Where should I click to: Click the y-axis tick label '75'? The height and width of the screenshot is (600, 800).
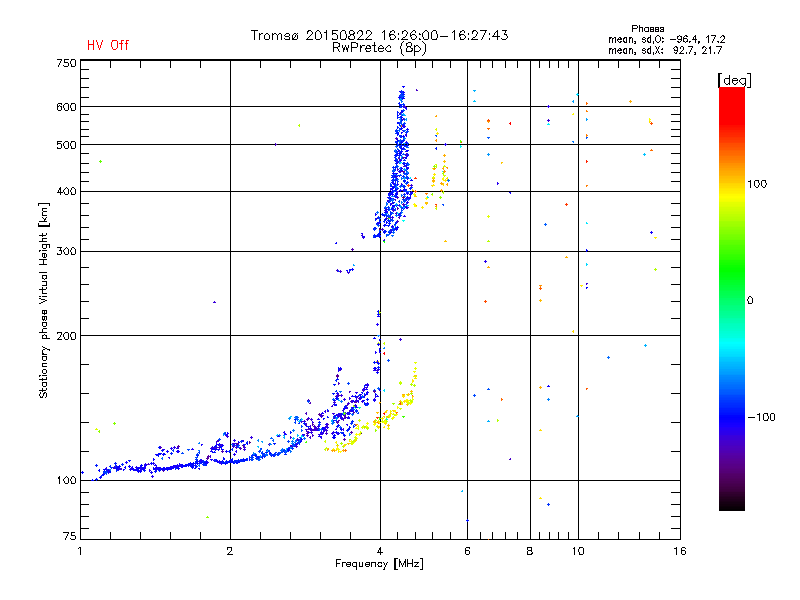tap(70, 536)
